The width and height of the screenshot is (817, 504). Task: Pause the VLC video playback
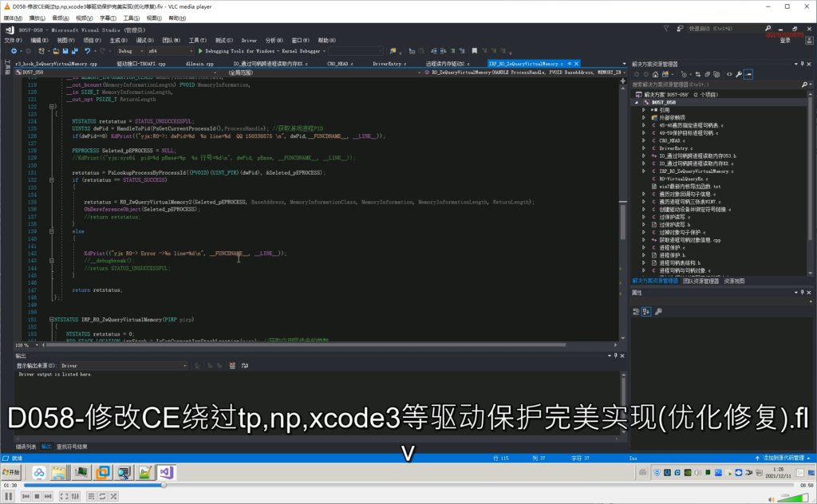point(8,496)
